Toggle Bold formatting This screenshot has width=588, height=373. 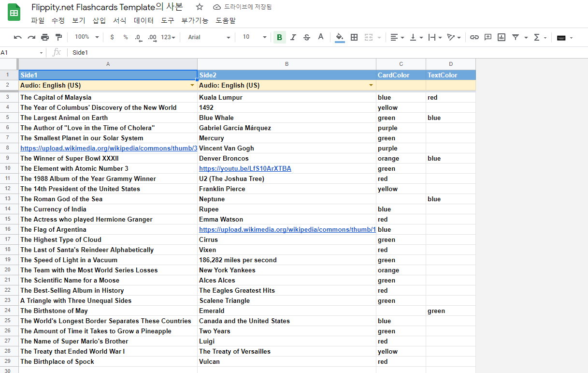coord(279,37)
